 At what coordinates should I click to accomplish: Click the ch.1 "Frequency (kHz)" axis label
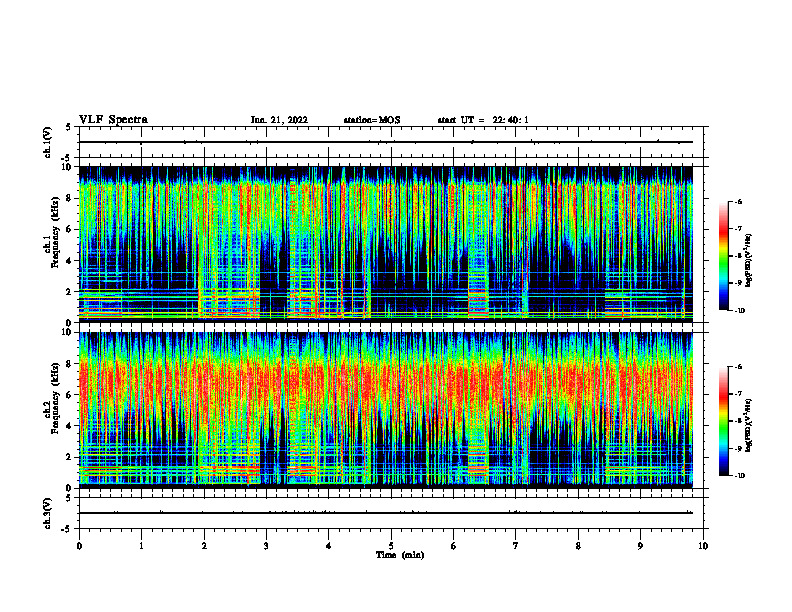click(x=53, y=232)
